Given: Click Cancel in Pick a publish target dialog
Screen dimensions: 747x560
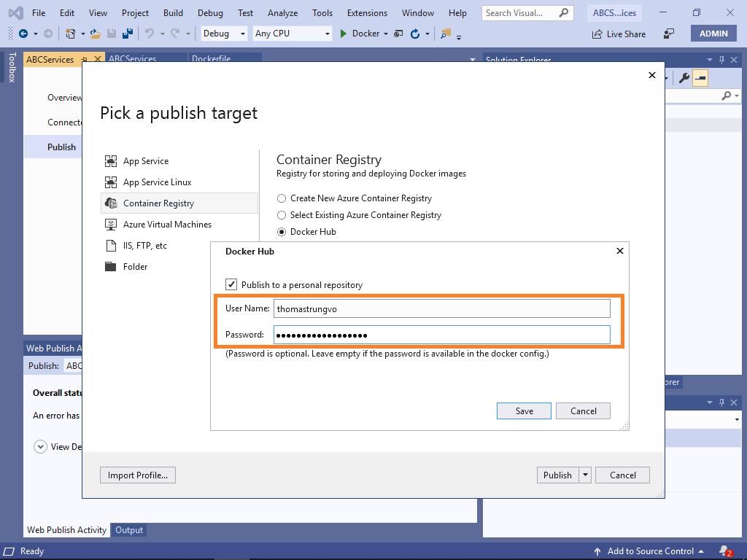Looking at the screenshot, I should click(623, 475).
